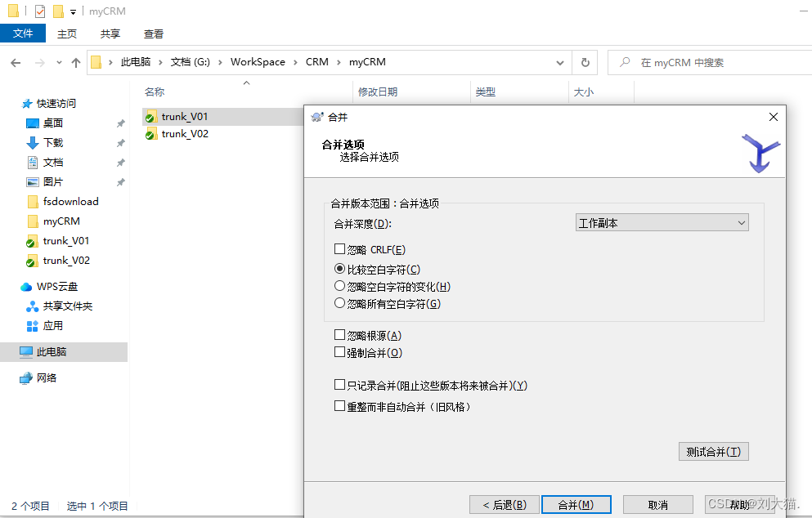Screen dimensions: 812x518
Task: Click the CRM breadcrumb
Action: pos(317,62)
